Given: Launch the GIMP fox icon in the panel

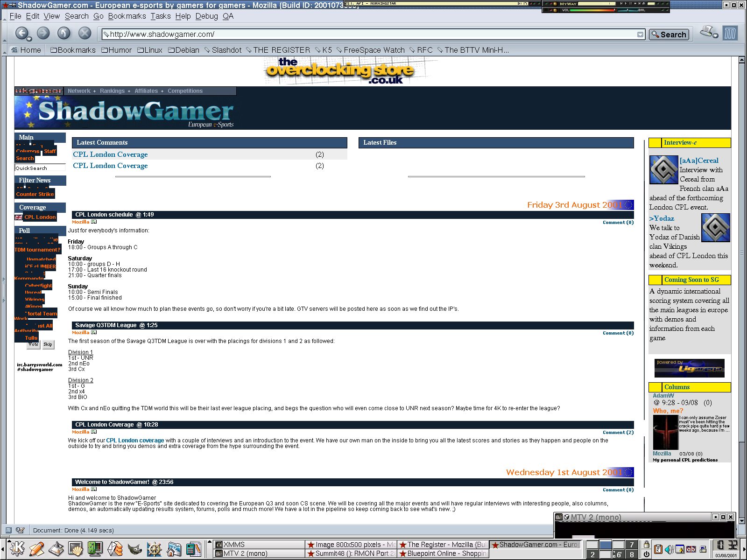Looking at the screenshot, I should [x=134, y=549].
